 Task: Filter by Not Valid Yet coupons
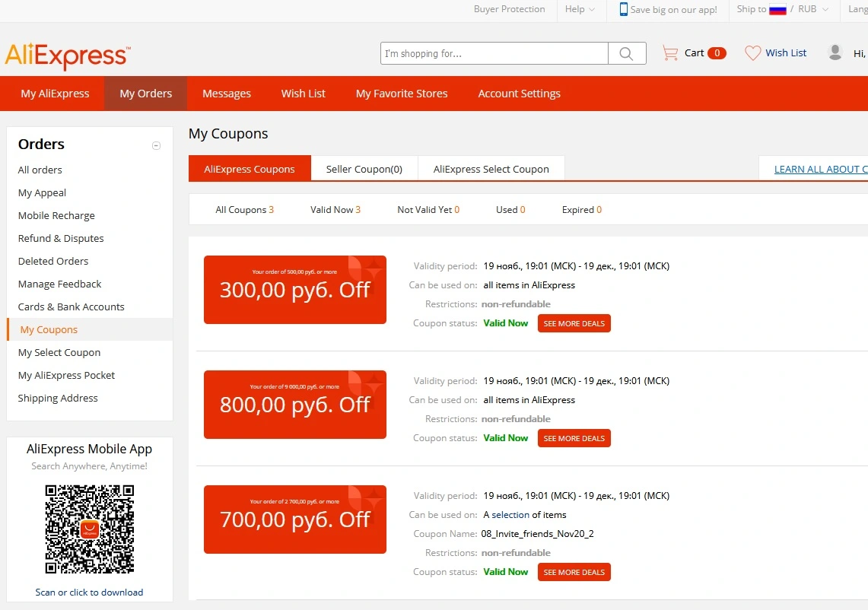(428, 210)
